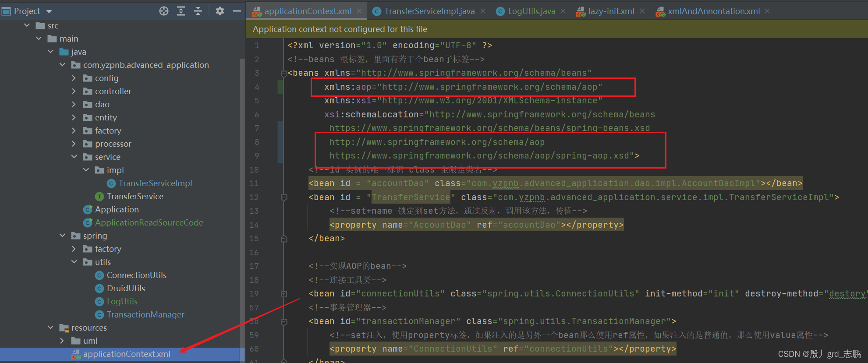Image resolution: width=868 pixels, height=363 pixels.
Task: Select ConnectionUtils class in tree
Action: pyautogui.click(x=137, y=275)
